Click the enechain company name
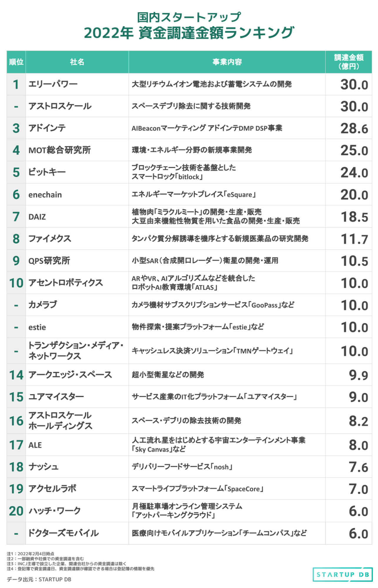Screen dimensions: 378x588 tap(45, 195)
